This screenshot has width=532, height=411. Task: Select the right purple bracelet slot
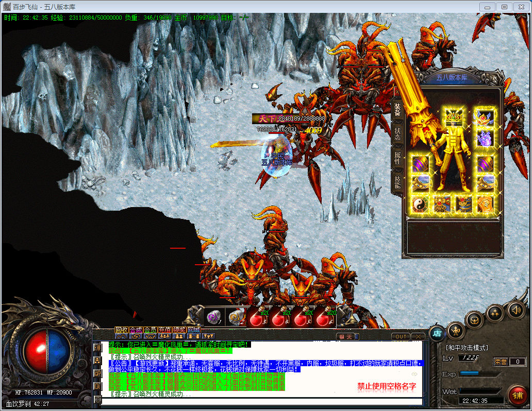(485, 164)
